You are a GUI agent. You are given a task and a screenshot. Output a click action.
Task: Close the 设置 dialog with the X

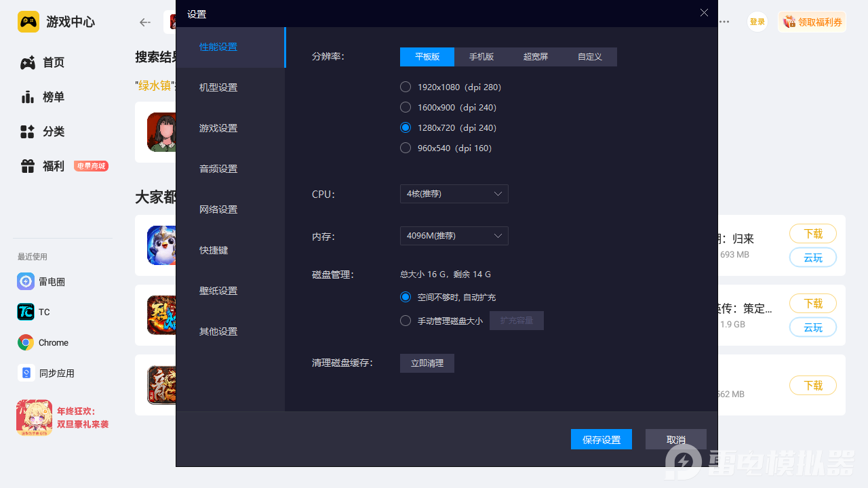704,13
